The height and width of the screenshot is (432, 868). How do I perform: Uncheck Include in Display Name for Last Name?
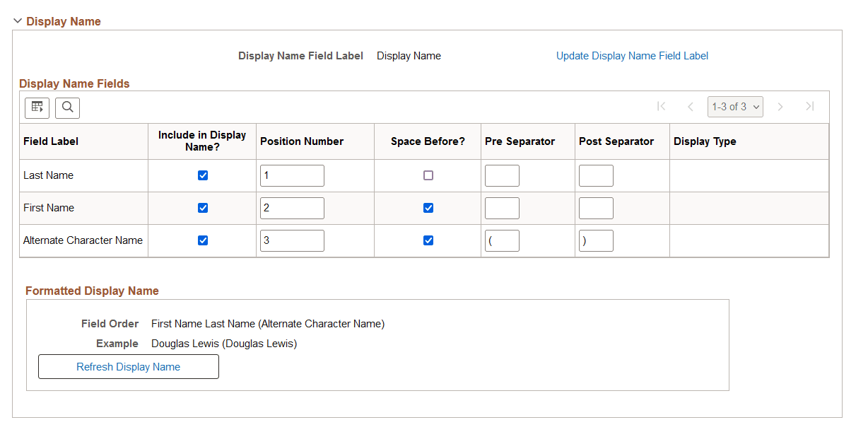pyautogui.click(x=203, y=175)
